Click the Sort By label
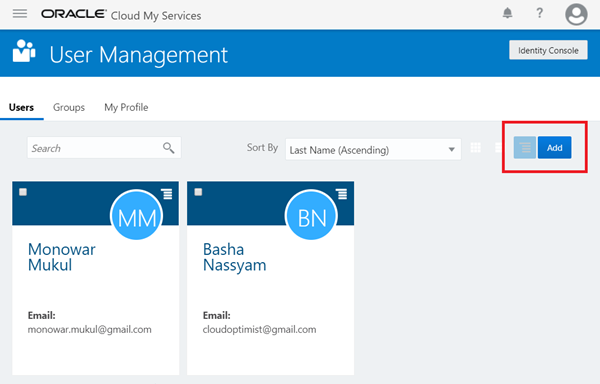The height and width of the screenshot is (384, 600). coord(262,147)
